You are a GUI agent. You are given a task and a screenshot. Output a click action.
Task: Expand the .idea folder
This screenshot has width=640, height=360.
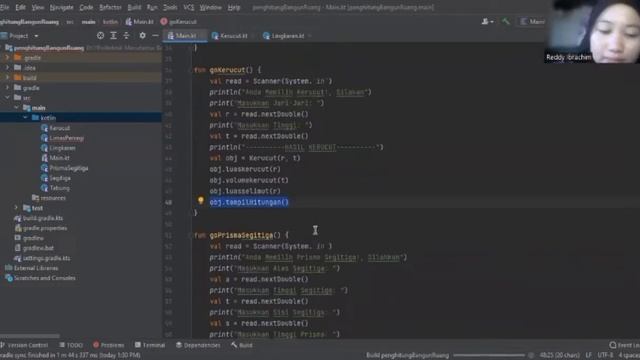(7, 68)
